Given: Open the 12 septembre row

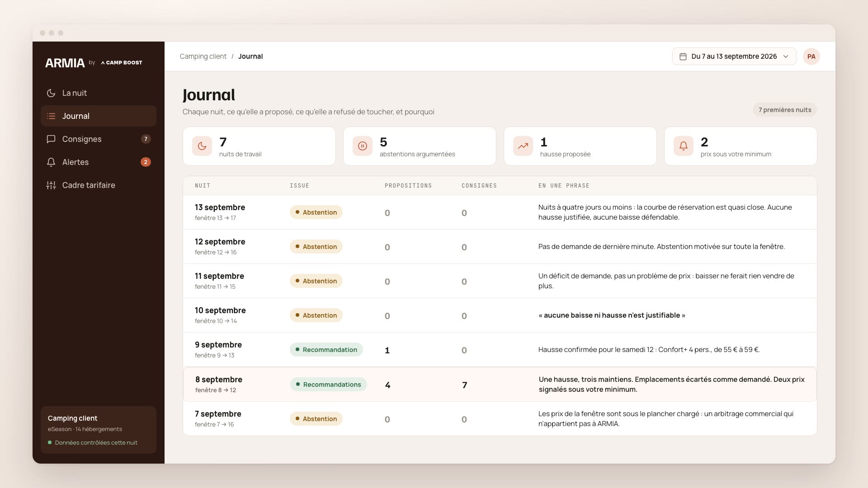Looking at the screenshot, I should click(x=500, y=247).
